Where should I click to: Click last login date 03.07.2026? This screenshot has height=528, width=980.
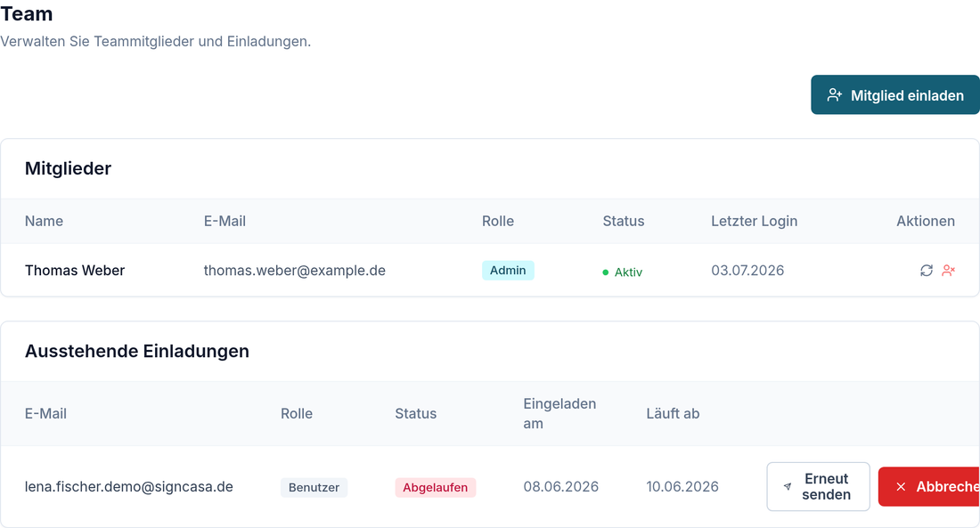click(x=747, y=271)
